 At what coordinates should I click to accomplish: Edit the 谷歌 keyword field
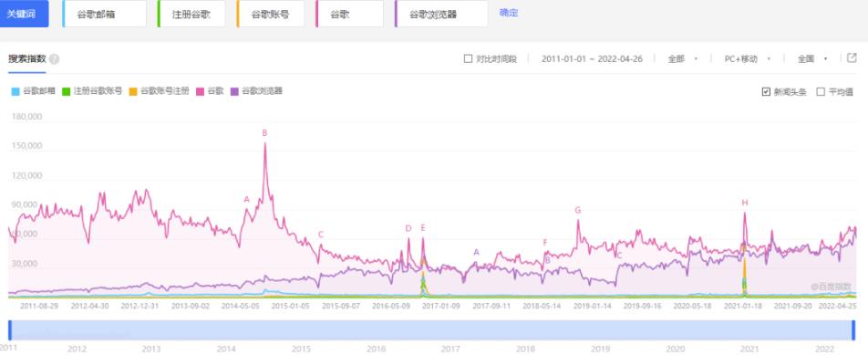pos(349,14)
